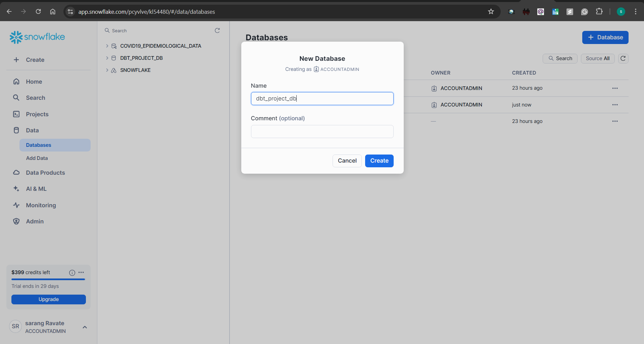Open actions for just now row
Screen dimensions: 644x344
pyautogui.click(x=615, y=105)
